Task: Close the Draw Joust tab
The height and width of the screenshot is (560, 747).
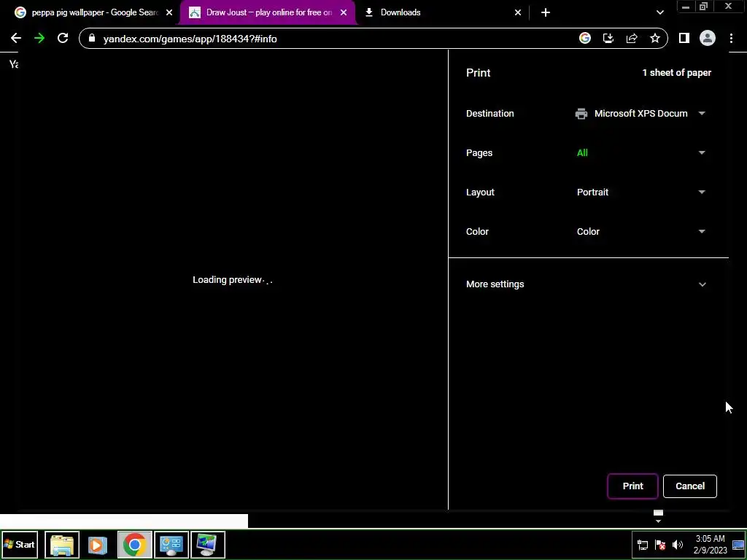Action: click(344, 13)
